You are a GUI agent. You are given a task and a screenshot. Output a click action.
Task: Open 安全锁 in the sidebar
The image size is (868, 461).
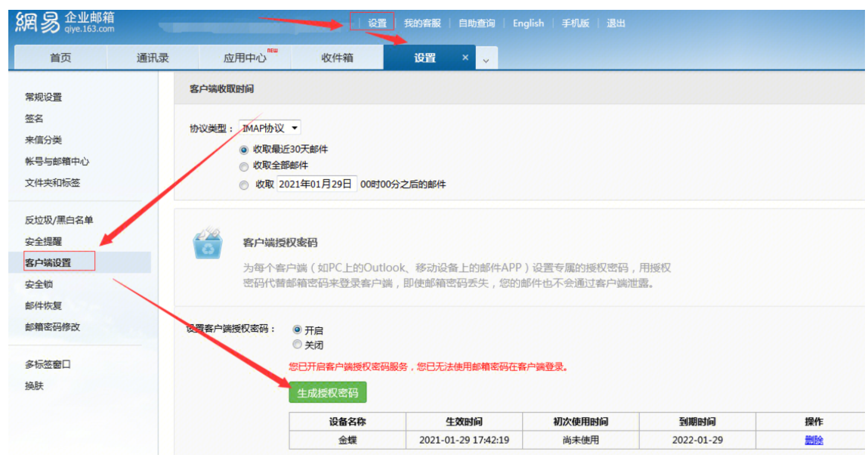(x=39, y=284)
